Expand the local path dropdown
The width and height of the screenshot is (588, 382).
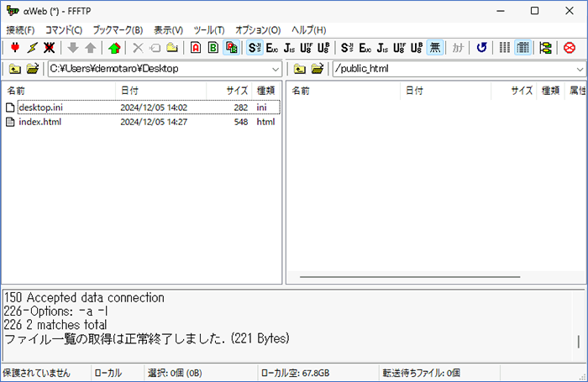pos(276,69)
